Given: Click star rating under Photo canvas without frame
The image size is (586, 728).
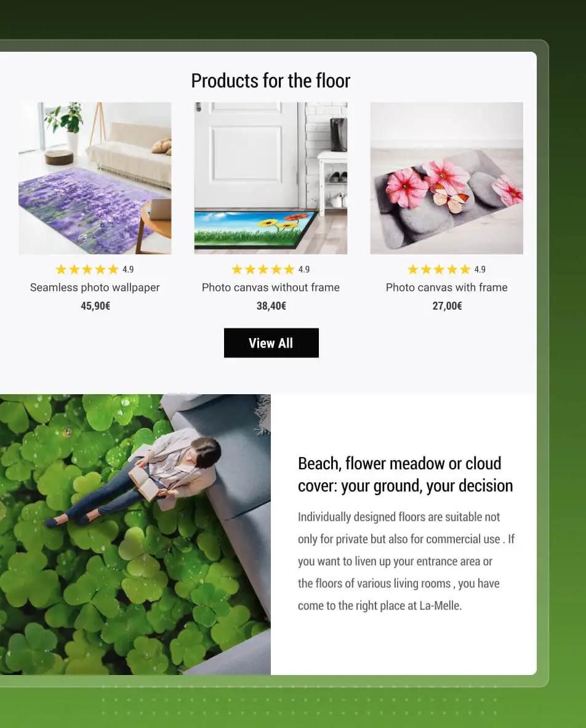Looking at the screenshot, I should pos(263,269).
